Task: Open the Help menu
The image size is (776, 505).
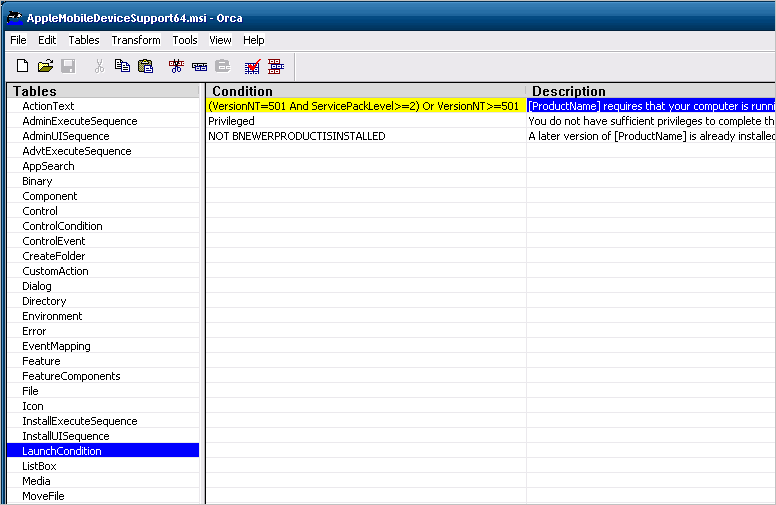Action: pyautogui.click(x=253, y=40)
